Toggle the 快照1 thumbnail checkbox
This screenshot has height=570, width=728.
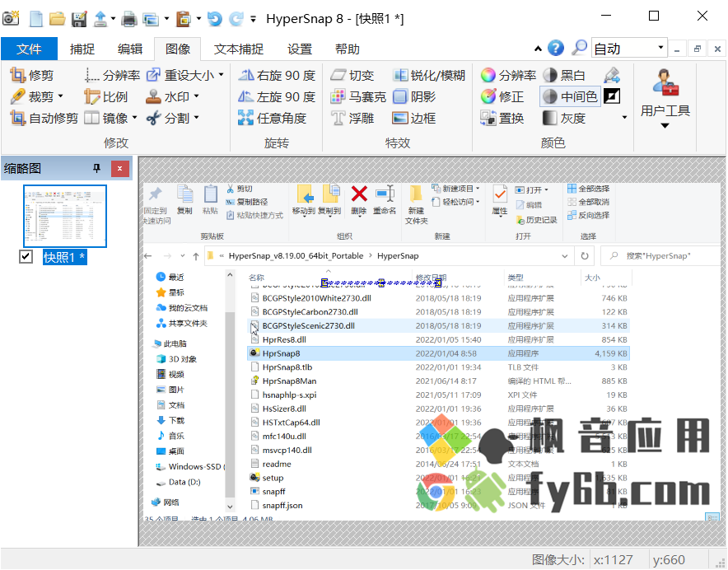click(26, 256)
